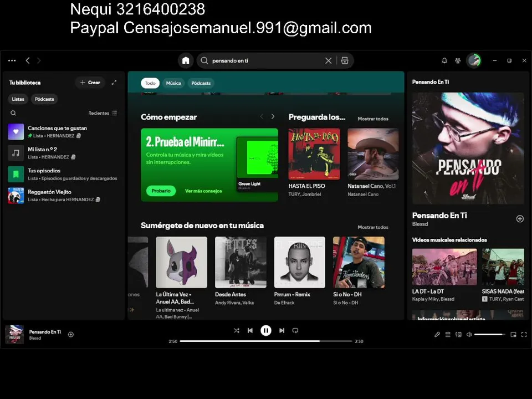Open SISAS NADA music video
Image resolution: width=532 pixels, height=399 pixels.
tap(503, 275)
